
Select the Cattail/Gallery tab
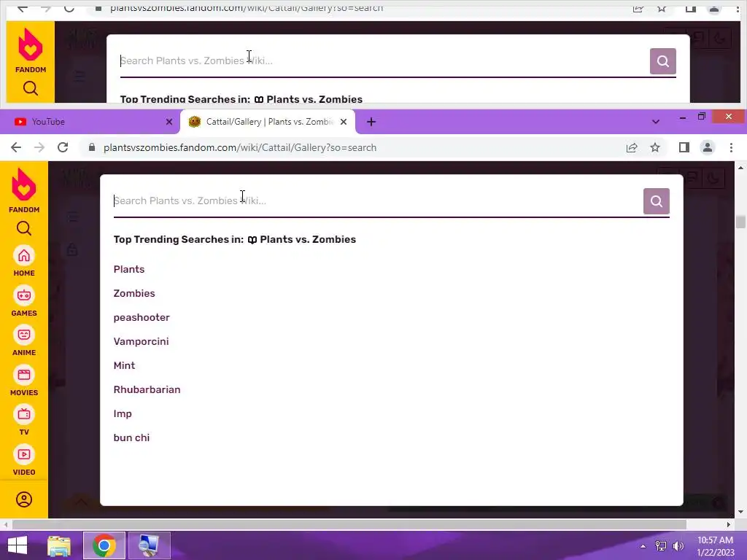tap(267, 122)
